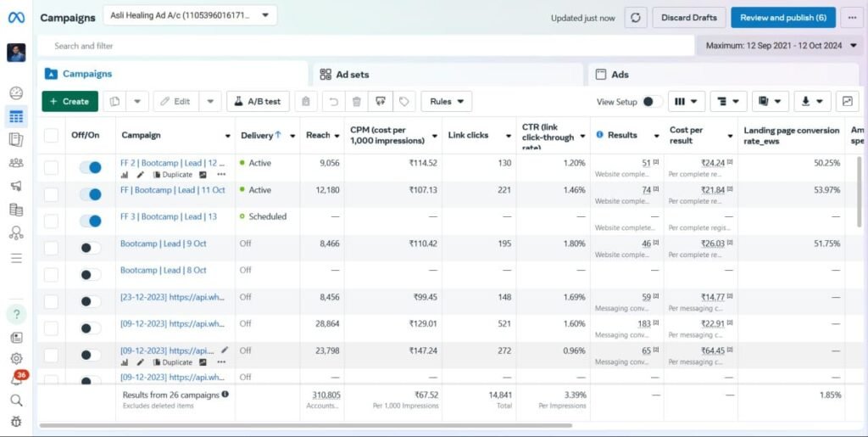Click the Review and publish button
The width and height of the screenshot is (868, 437).
tap(782, 18)
